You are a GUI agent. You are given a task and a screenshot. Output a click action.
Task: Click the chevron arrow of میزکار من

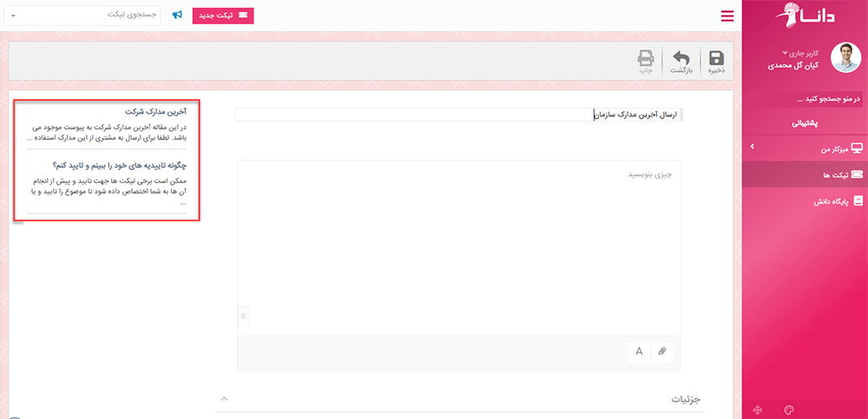pos(752,147)
